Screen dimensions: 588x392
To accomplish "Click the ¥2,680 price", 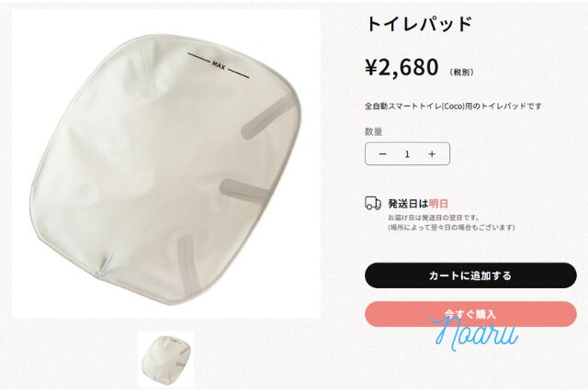I will [401, 67].
